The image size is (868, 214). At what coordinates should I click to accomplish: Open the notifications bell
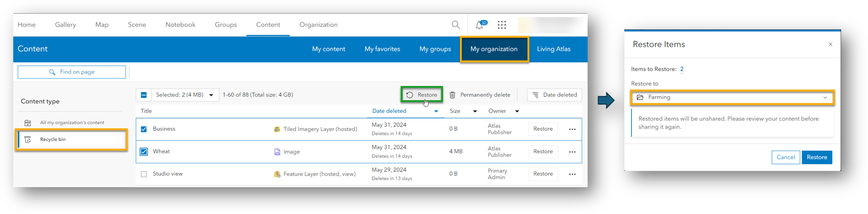point(479,25)
